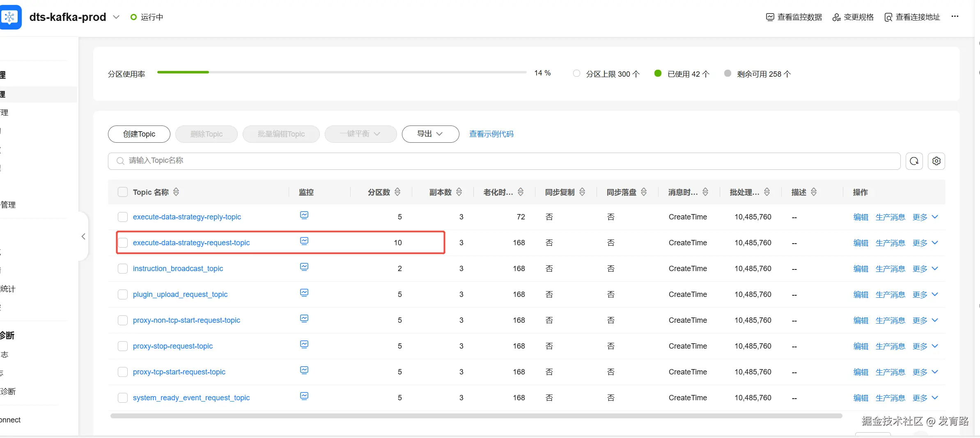Click the 批量编辑Topic button
The image size is (980, 438).
281,134
